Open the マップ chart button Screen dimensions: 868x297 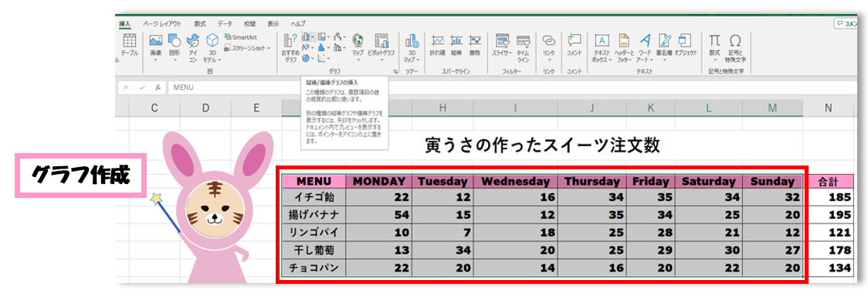pyautogui.click(x=358, y=47)
